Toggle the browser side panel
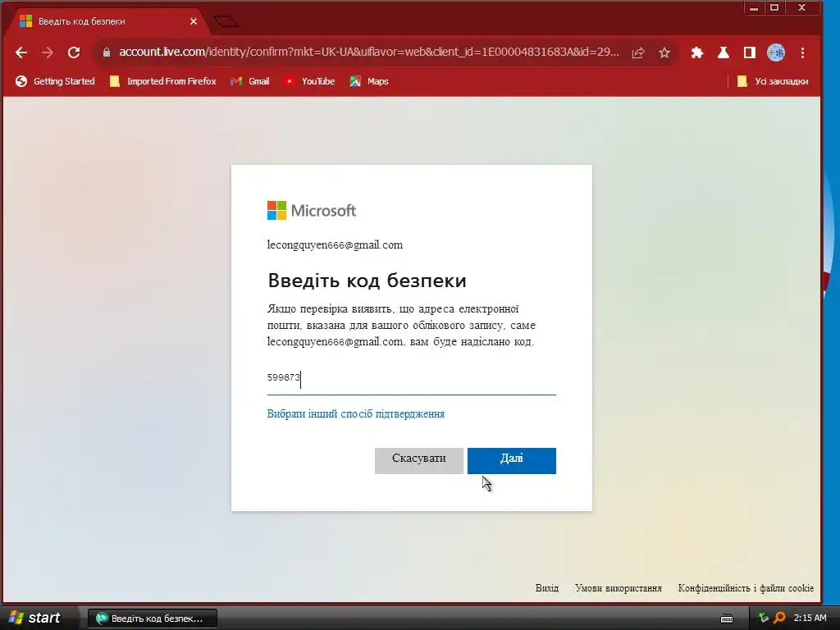The image size is (840, 630). [750, 52]
